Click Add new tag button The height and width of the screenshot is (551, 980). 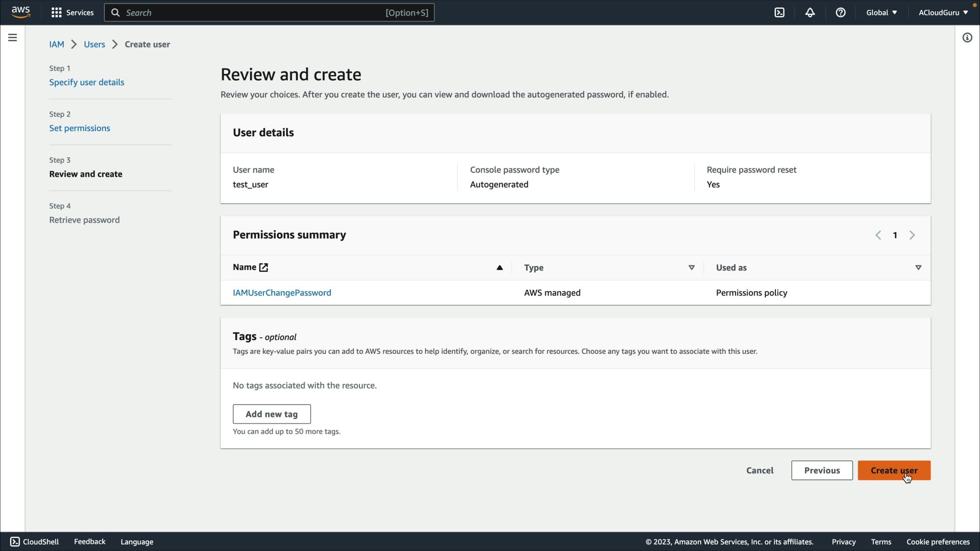pos(272,414)
